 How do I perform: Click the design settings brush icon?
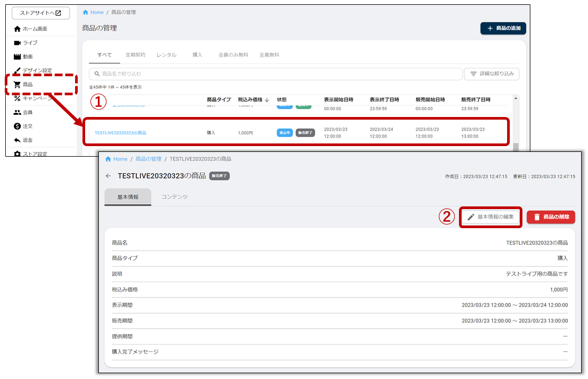17,70
